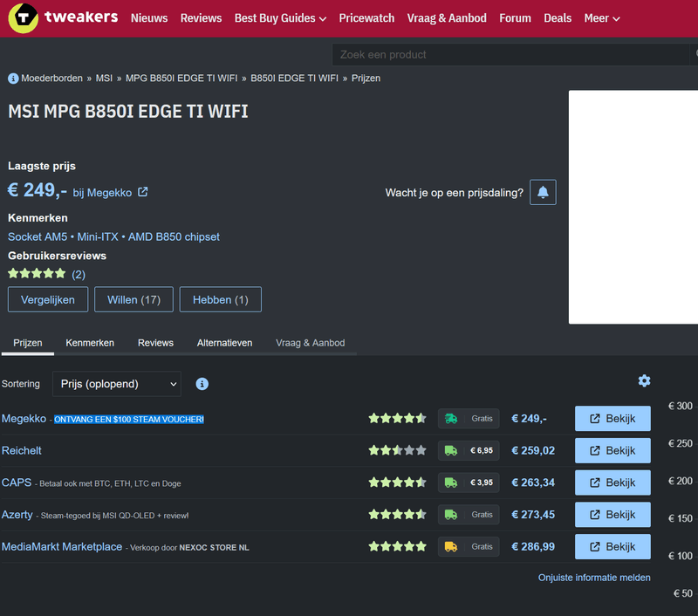This screenshot has width=698, height=616.
Task: Click the MSI breadcrumb link
Action: coord(104,79)
